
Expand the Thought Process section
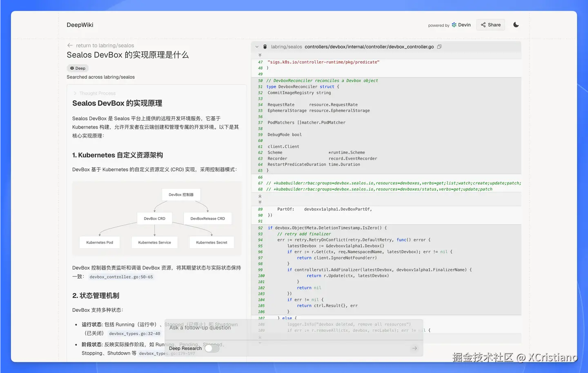pyautogui.click(x=94, y=93)
